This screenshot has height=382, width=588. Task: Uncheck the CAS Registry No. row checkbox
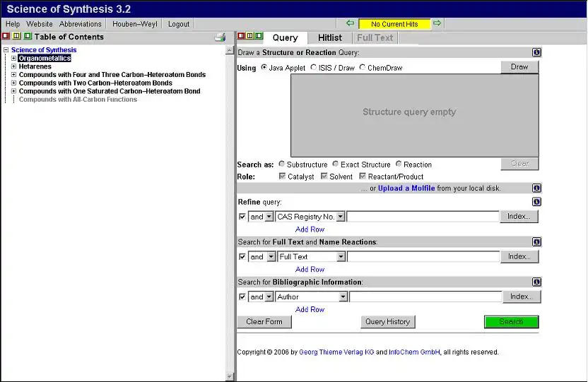click(x=242, y=217)
